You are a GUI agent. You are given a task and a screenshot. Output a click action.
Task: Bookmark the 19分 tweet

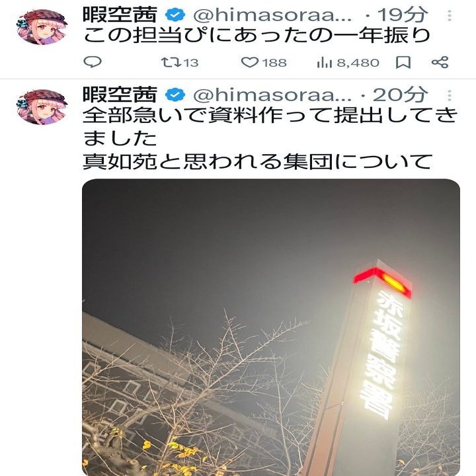click(x=403, y=63)
